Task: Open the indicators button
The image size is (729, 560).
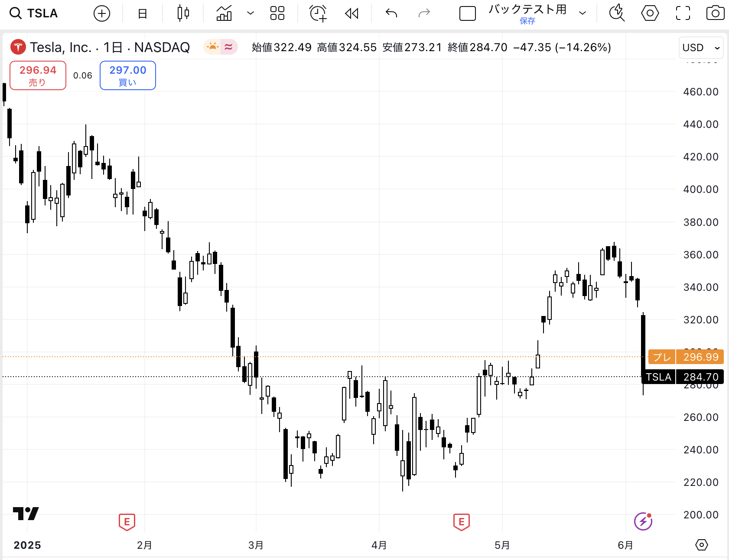Action: coord(224,13)
